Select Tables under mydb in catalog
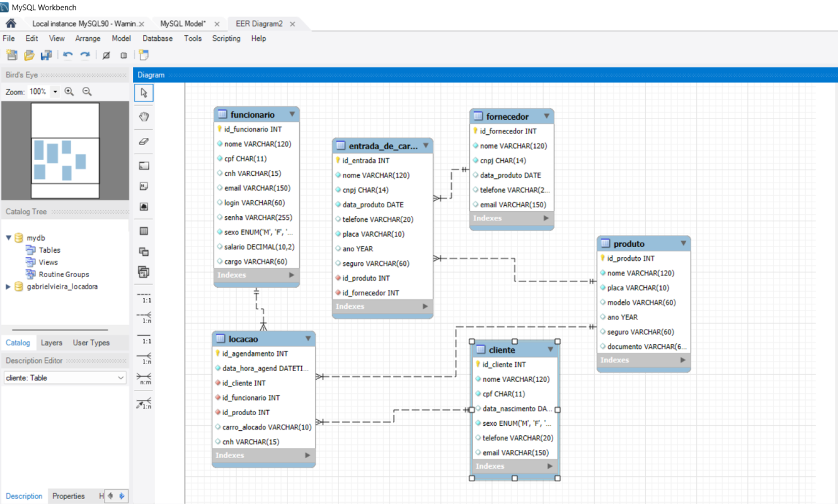Viewport: 838px width, 504px height. (49, 250)
